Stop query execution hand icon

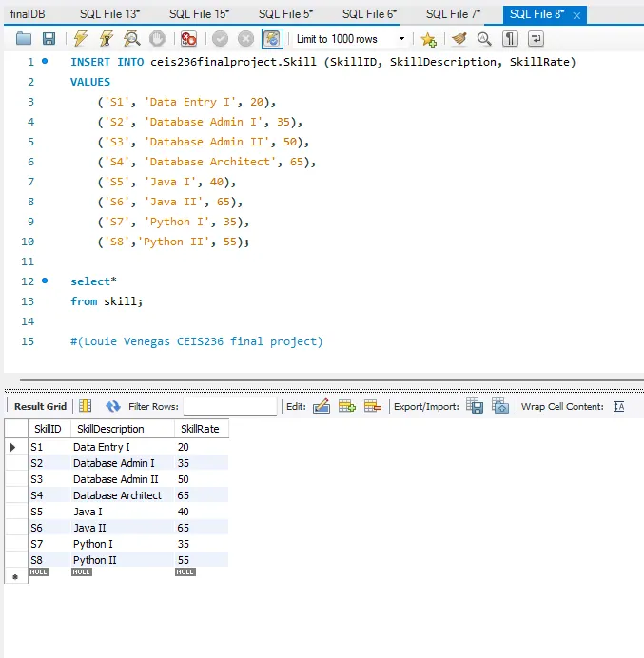point(157,39)
